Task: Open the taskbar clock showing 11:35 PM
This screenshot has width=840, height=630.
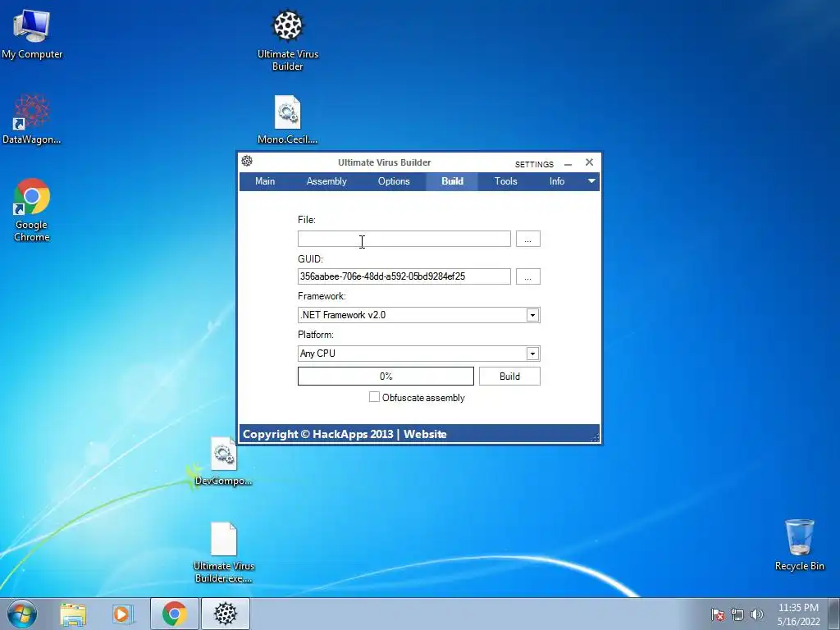Action: 798,614
